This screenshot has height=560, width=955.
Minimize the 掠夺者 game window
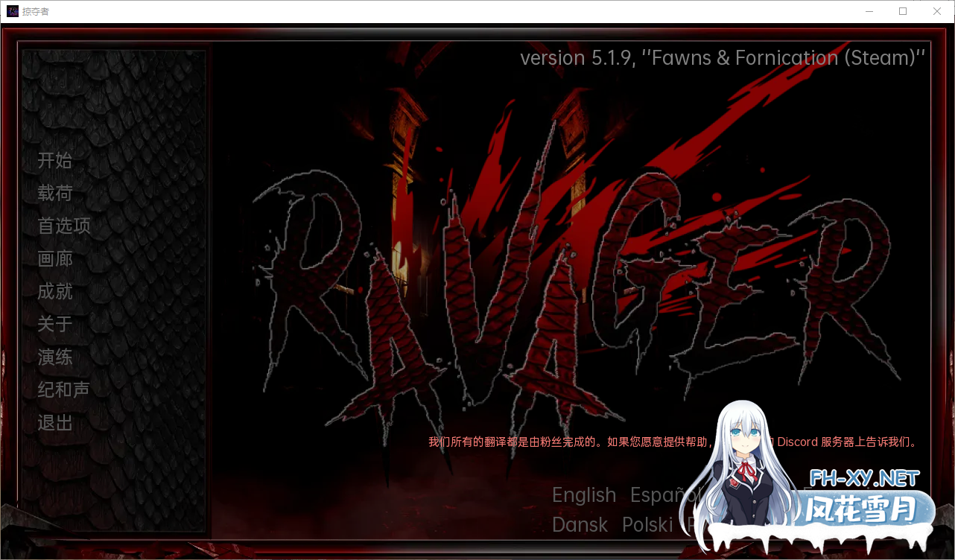(x=869, y=11)
